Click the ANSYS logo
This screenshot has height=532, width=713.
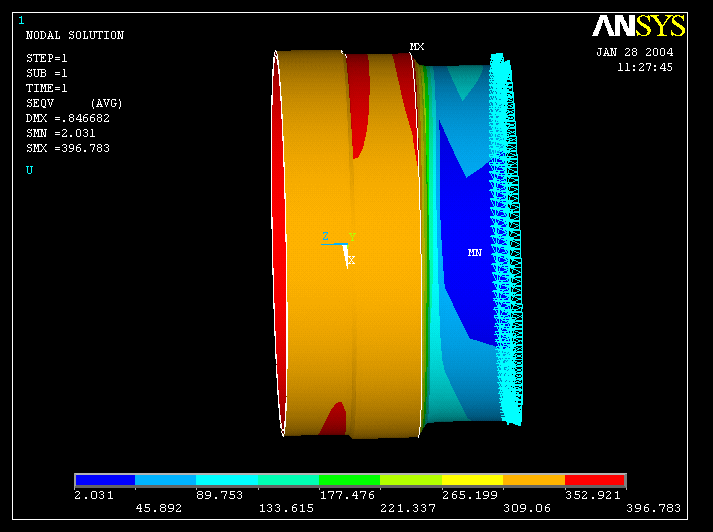(x=638, y=26)
